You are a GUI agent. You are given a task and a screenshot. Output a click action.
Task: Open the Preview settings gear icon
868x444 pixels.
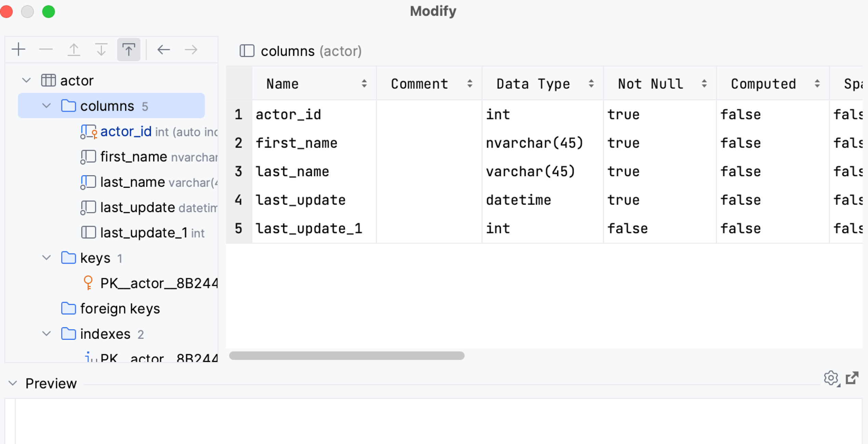pos(831,378)
